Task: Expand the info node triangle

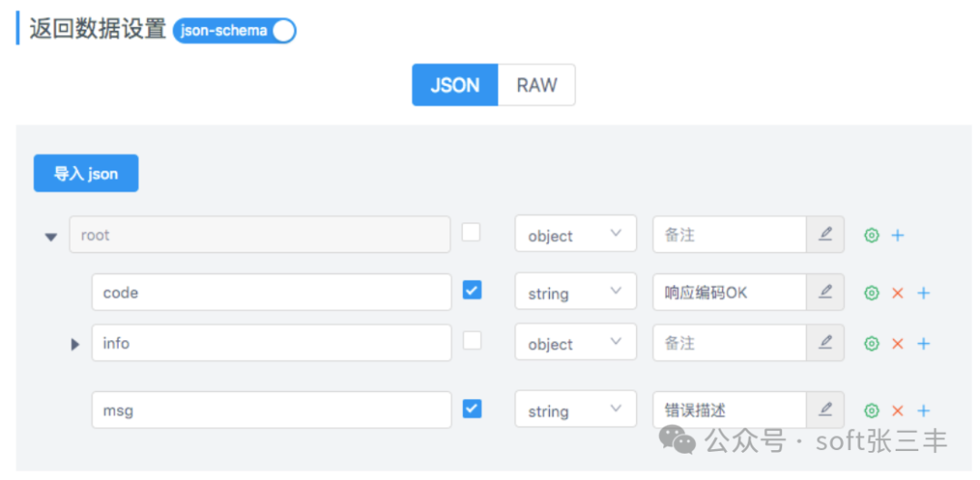Action: point(75,345)
